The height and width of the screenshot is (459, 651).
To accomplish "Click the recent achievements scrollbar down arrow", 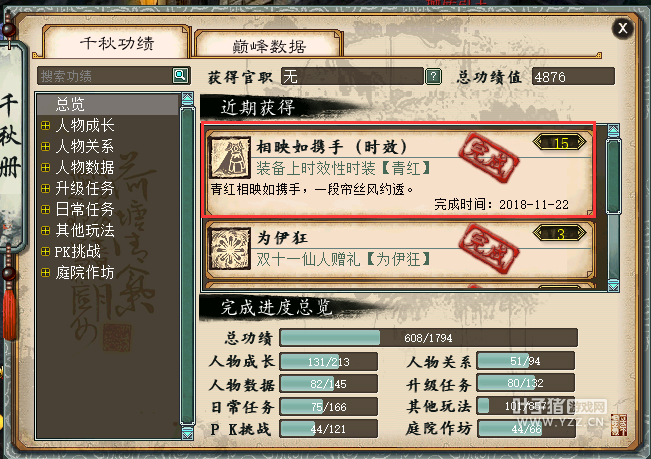I will (614, 285).
